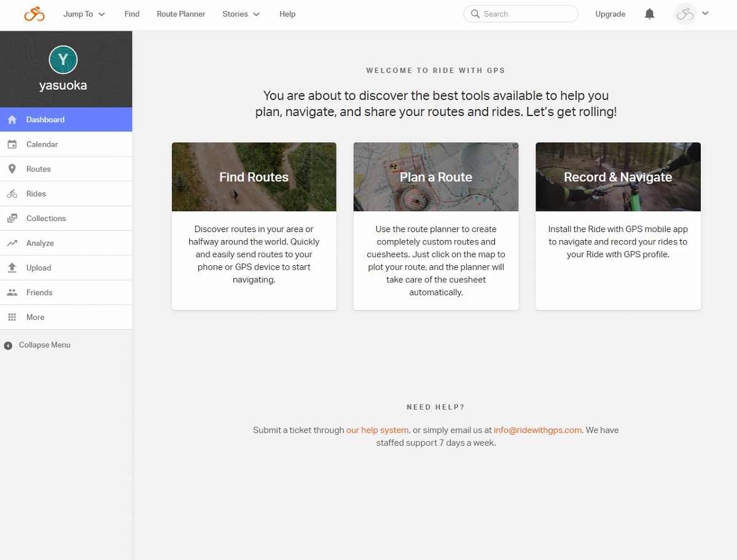Image resolution: width=737 pixels, height=560 pixels.
Task: Open the notifications bell
Action: [x=649, y=14]
